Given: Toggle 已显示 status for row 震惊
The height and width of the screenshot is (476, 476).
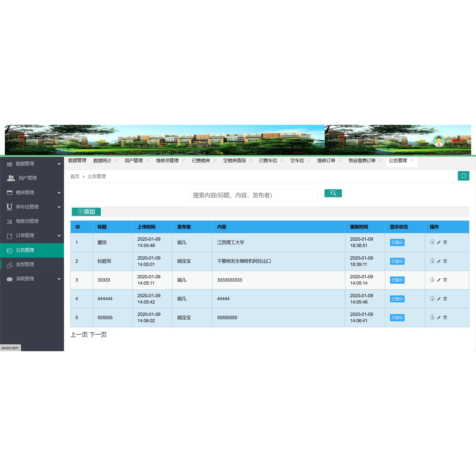Looking at the screenshot, I should pyautogui.click(x=397, y=242).
